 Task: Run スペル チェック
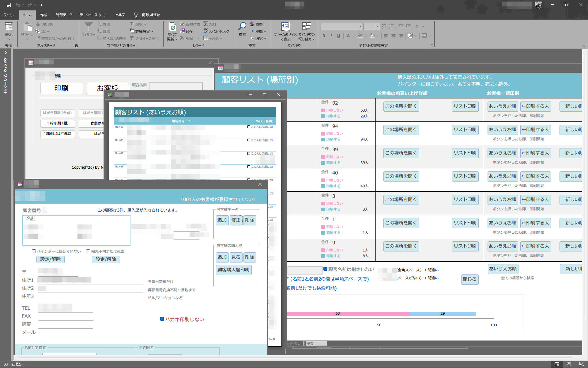[216, 31]
